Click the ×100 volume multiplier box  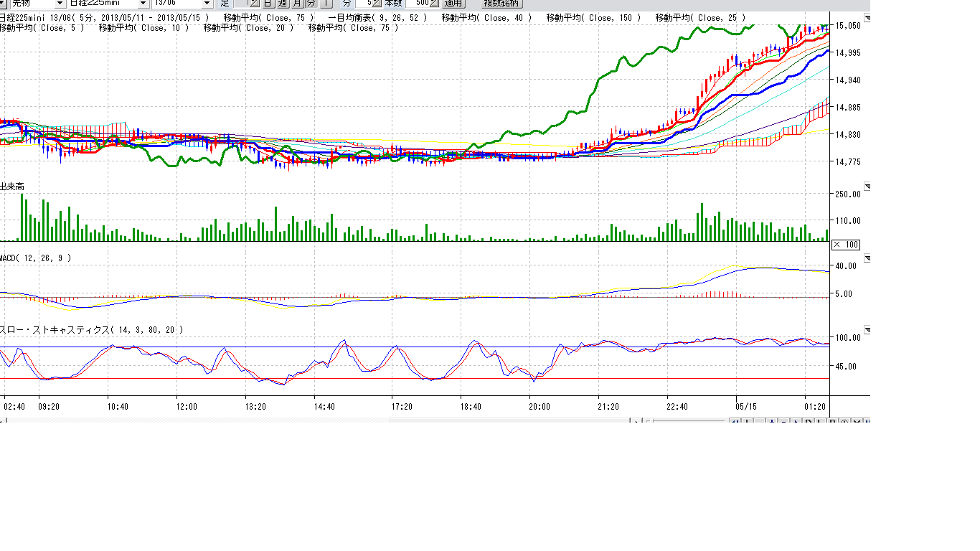pyautogui.click(x=844, y=245)
